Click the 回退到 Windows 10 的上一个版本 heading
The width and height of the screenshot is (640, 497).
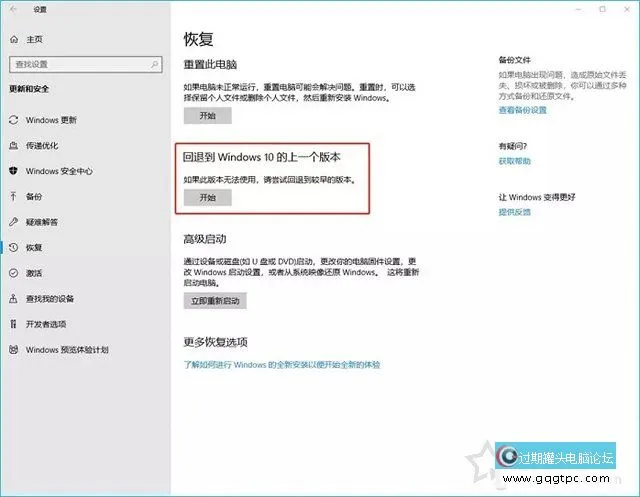coord(261,157)
